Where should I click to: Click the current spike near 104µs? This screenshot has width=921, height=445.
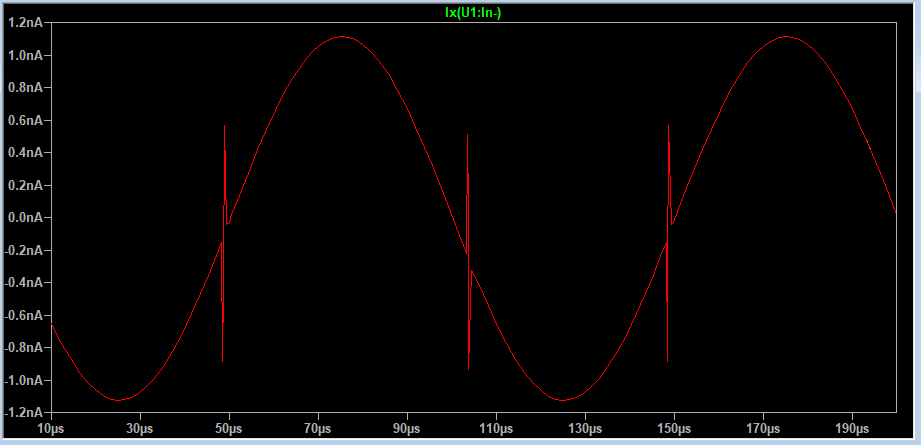click(468, 252)
